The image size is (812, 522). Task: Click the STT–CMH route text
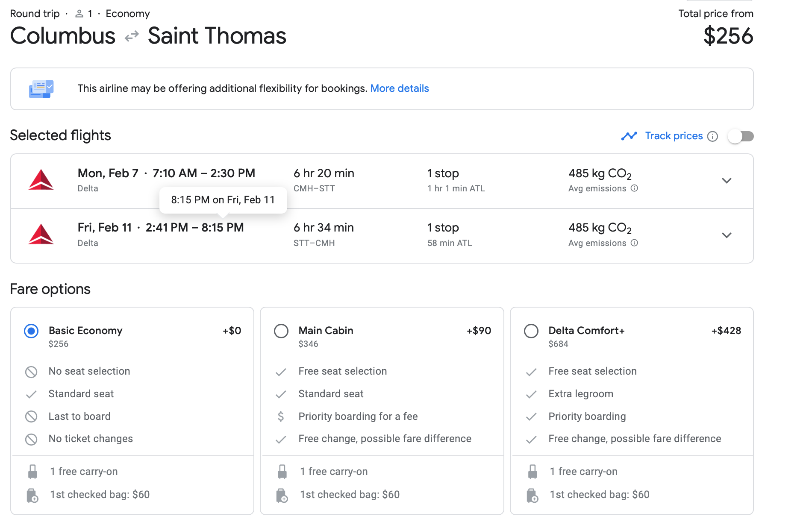[314, 243]
